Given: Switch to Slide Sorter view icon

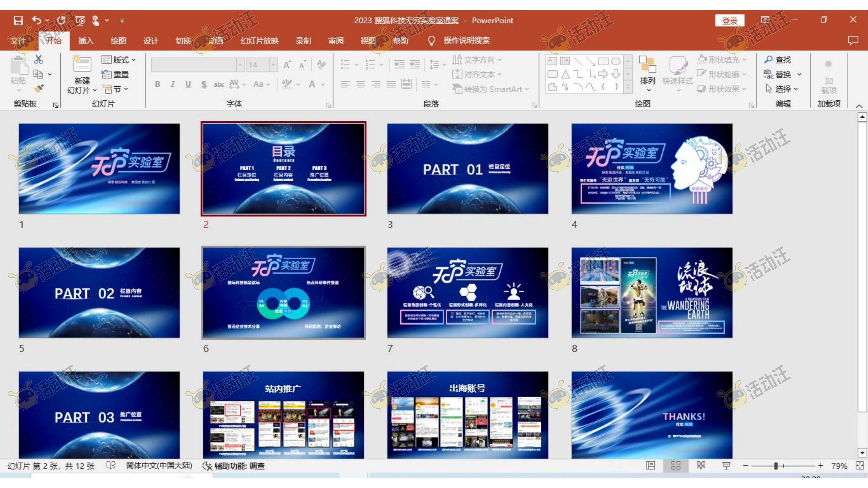Looking at the screenshot, I should pyautogui.click(x=676, y=466).
